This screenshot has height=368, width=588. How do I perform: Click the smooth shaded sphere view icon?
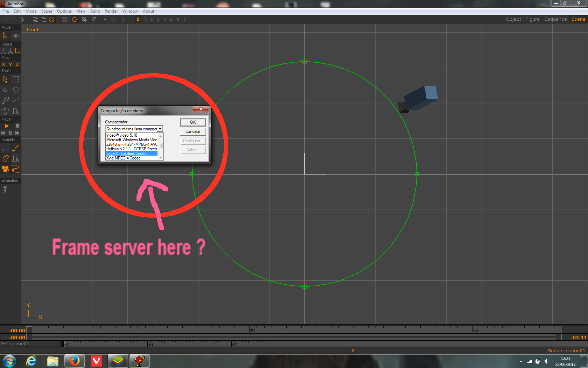click(52, 19)
